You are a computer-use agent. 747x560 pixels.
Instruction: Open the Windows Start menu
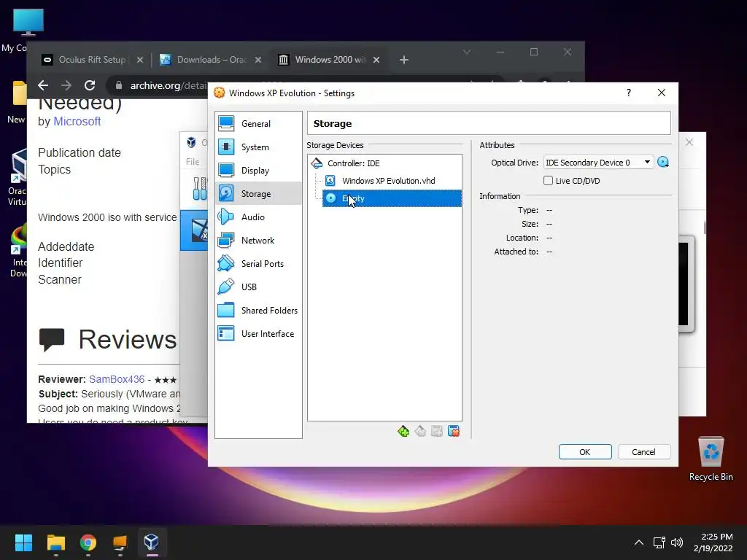pyautogui.click(x=23, y=542)
